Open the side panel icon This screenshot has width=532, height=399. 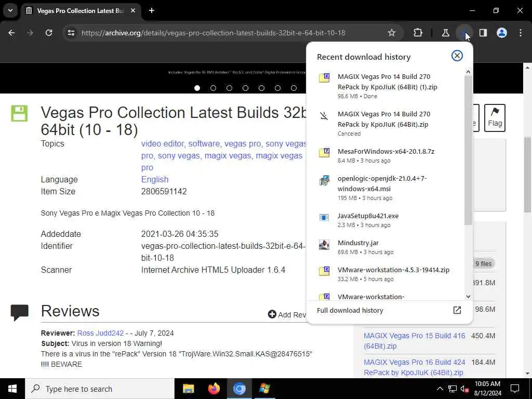click(x=483, y=33)
